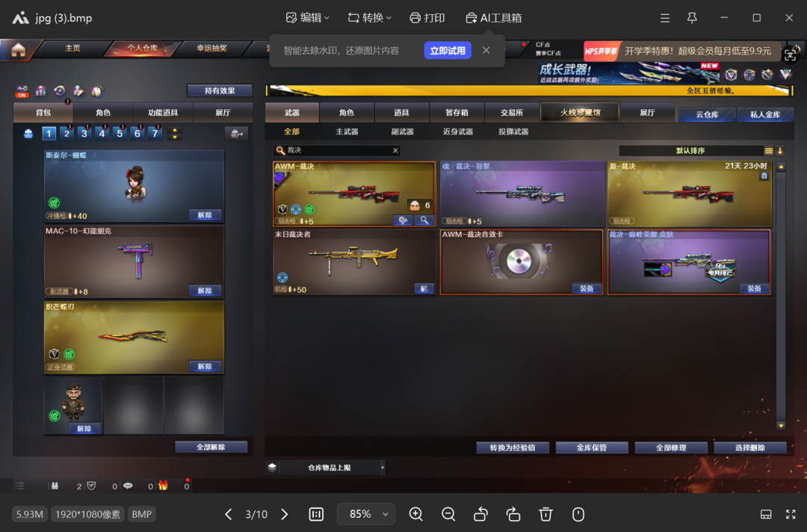Click the blue backpack icon
Screen dimensions: 807x532
click(x=28, y=134)
